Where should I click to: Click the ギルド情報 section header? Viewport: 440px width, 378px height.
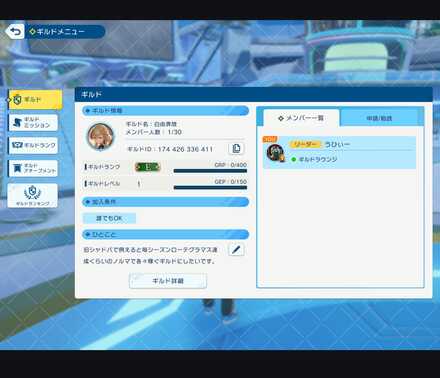pos(165,111)
